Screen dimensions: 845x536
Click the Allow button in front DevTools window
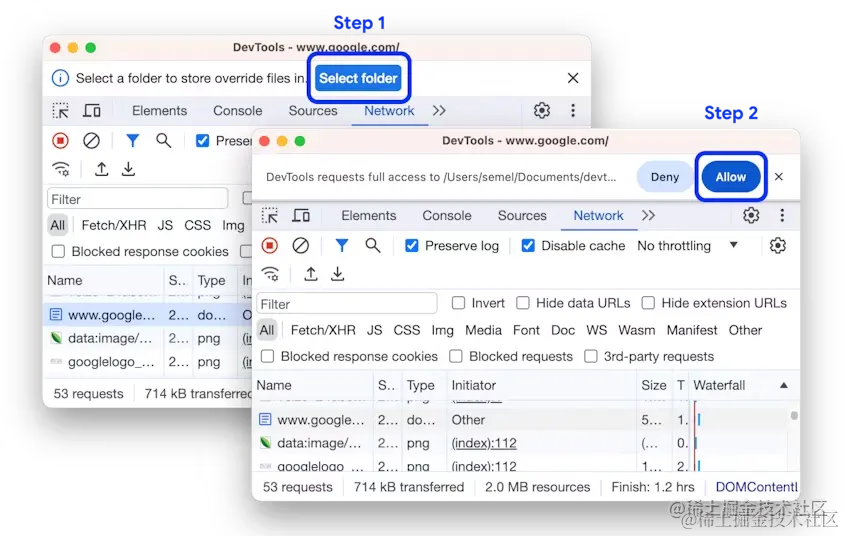[x=731, y=177]
